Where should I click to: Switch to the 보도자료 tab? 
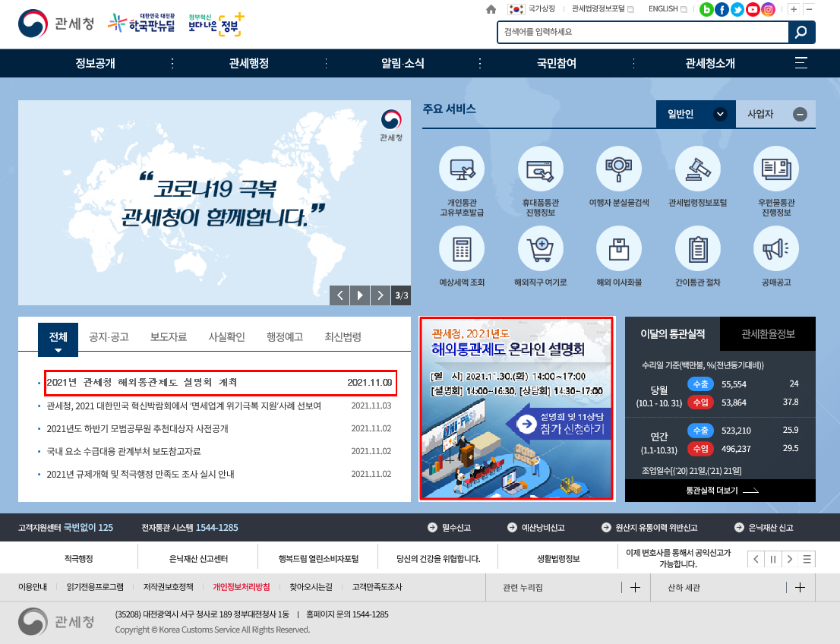169,337
